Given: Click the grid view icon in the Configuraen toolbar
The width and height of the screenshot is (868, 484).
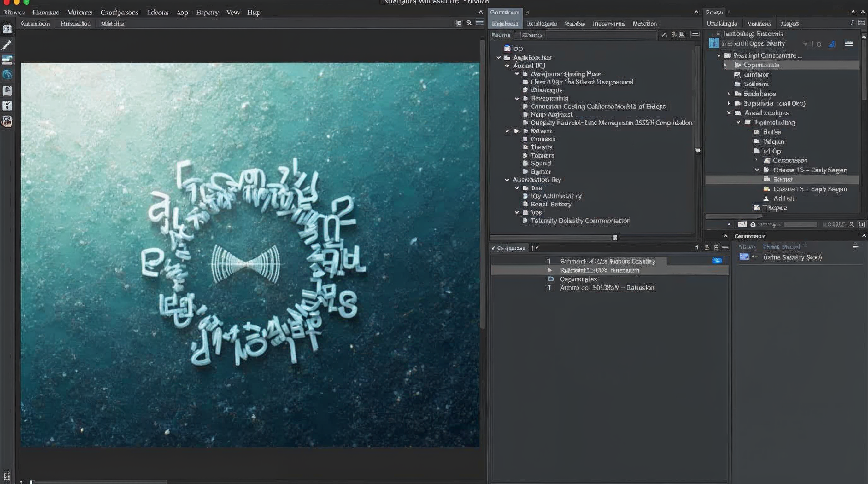Looking at the screenshot, I should click(716, 247).
